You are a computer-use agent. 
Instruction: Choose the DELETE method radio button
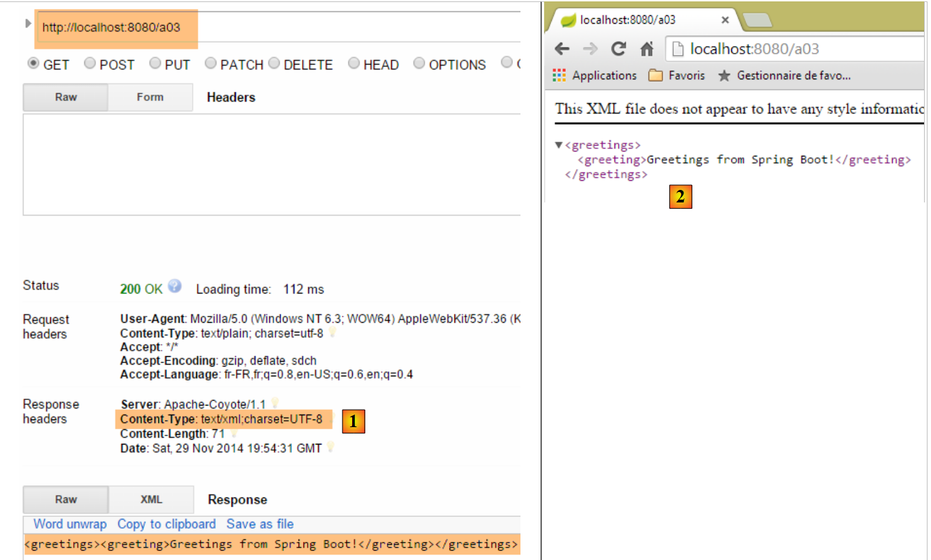point(274,64)
